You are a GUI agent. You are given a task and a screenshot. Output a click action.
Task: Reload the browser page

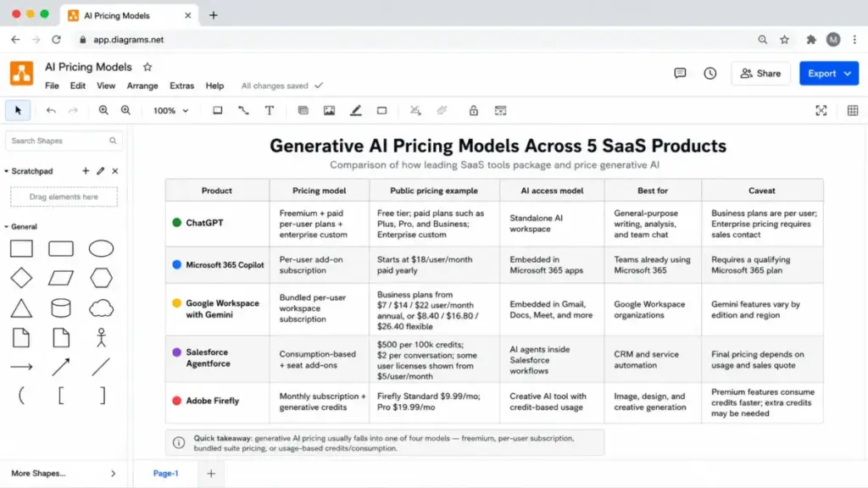[57, 40]
